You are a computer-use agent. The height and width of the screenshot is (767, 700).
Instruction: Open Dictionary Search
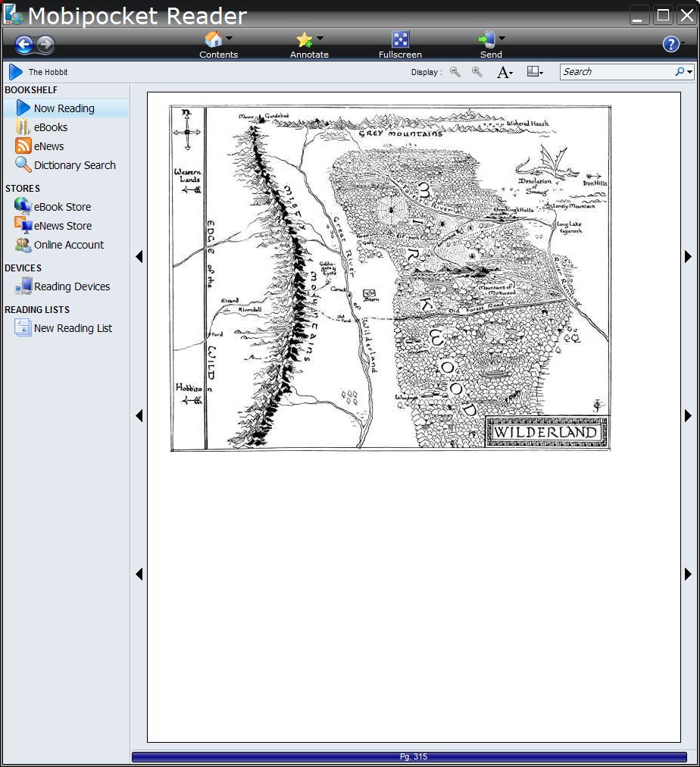tap(75, 165)
